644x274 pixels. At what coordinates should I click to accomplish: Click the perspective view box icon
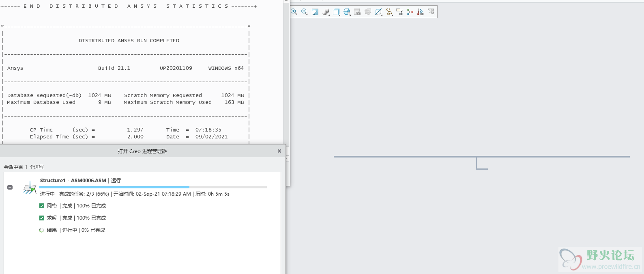[x=368, y=12]
